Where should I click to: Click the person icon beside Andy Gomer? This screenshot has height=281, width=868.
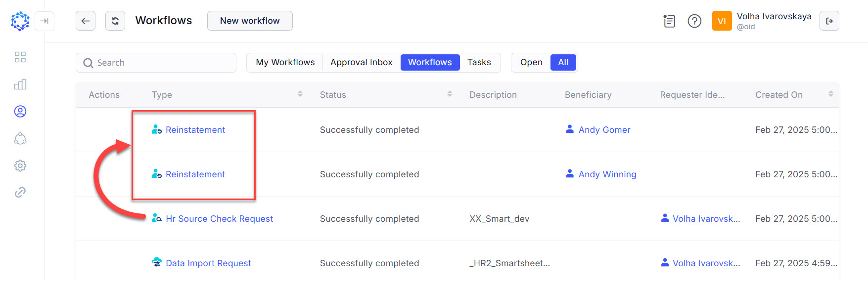coord(570,129)
